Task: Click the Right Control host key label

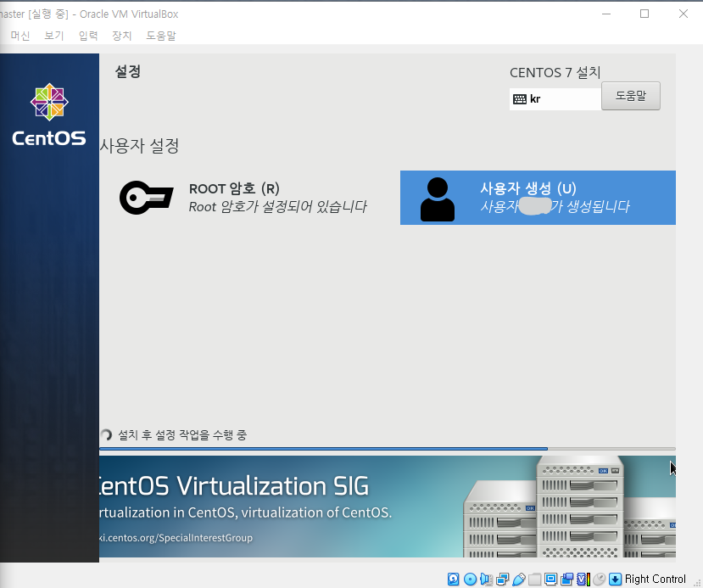Action: [655, 579]
